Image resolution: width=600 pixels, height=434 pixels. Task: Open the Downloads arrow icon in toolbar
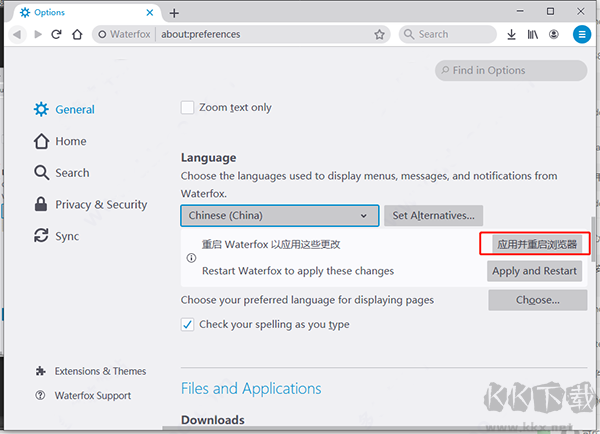(512, 34)
